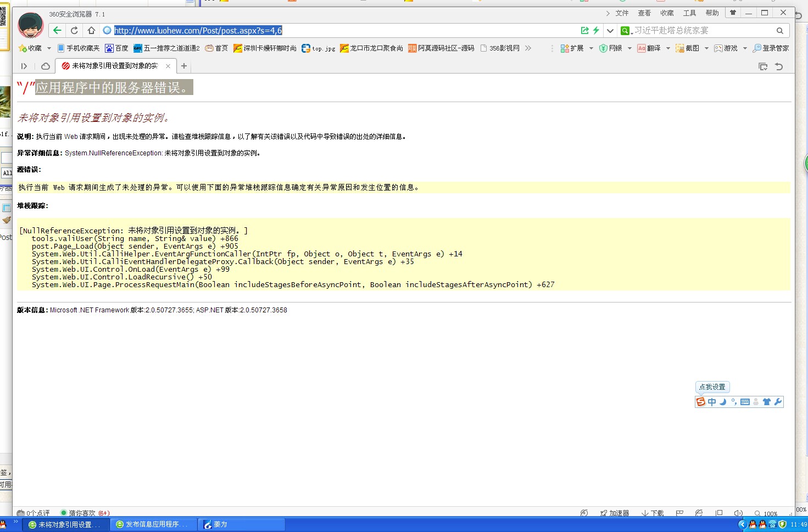Image resolution: width=808 pixels, height=532 pixels.
Task: Reload the page with the refresh icon
Action: [74, 31]
